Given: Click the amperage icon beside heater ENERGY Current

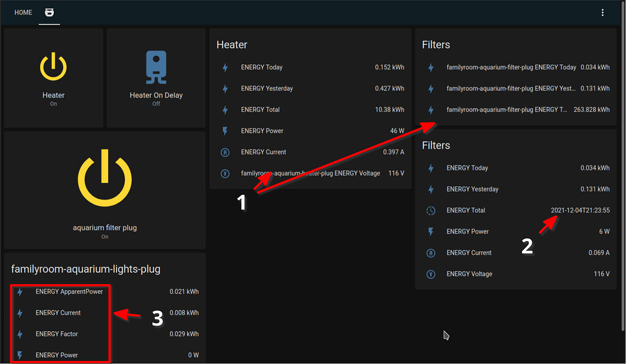Looking at the screenshot, I should (225, 152).
